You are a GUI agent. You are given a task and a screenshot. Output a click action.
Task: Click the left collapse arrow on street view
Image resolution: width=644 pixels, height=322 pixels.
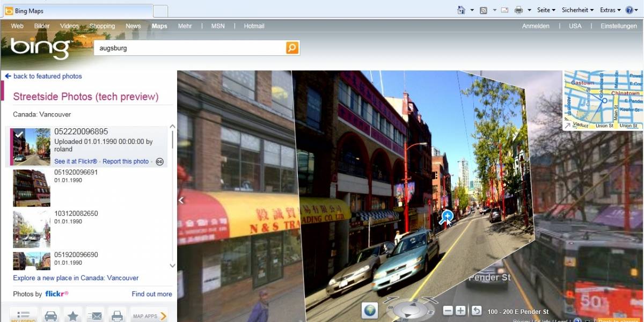(x=181, y=200)
